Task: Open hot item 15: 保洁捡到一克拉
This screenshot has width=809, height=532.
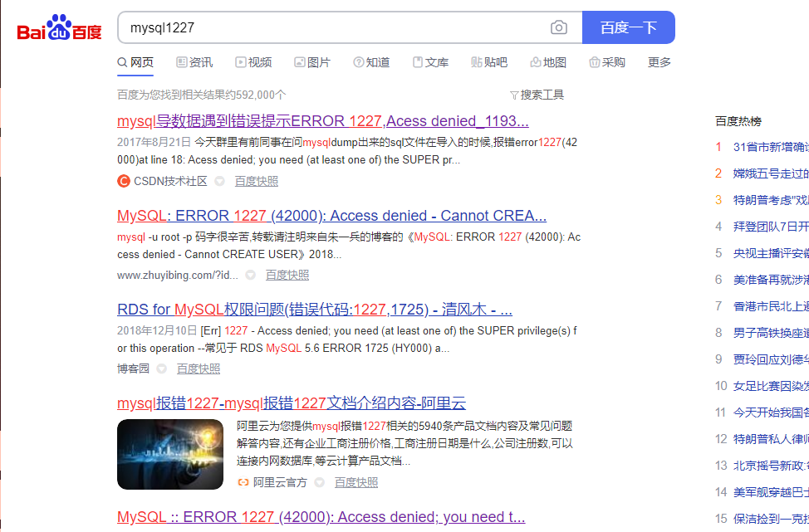Action: [771, 519]
